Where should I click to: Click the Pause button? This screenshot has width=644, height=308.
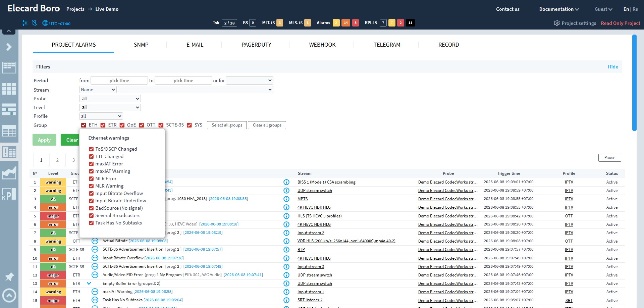point(609,158)
